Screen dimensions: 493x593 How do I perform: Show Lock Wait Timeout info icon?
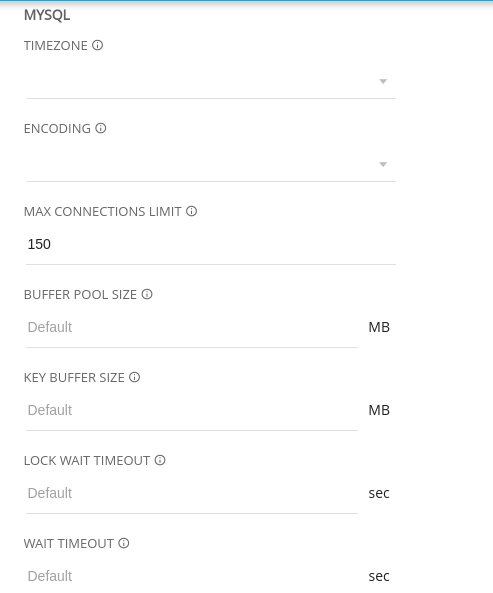160,460
